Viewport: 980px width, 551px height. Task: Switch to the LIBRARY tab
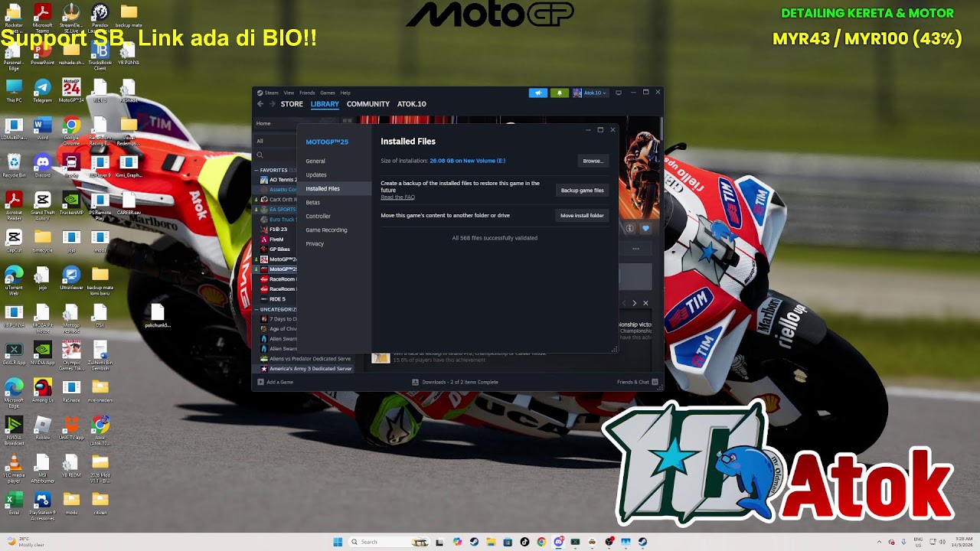(325, 104)
